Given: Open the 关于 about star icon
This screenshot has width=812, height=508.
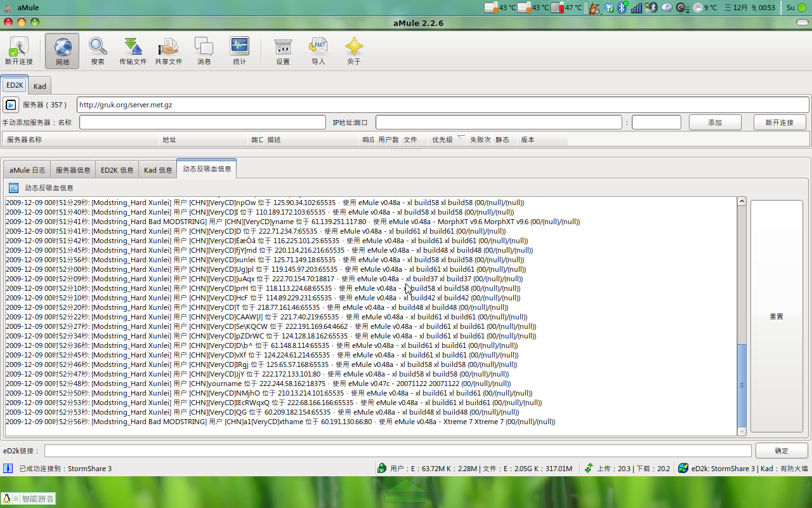Looking at the screenshot, I should tap(354, 51).
